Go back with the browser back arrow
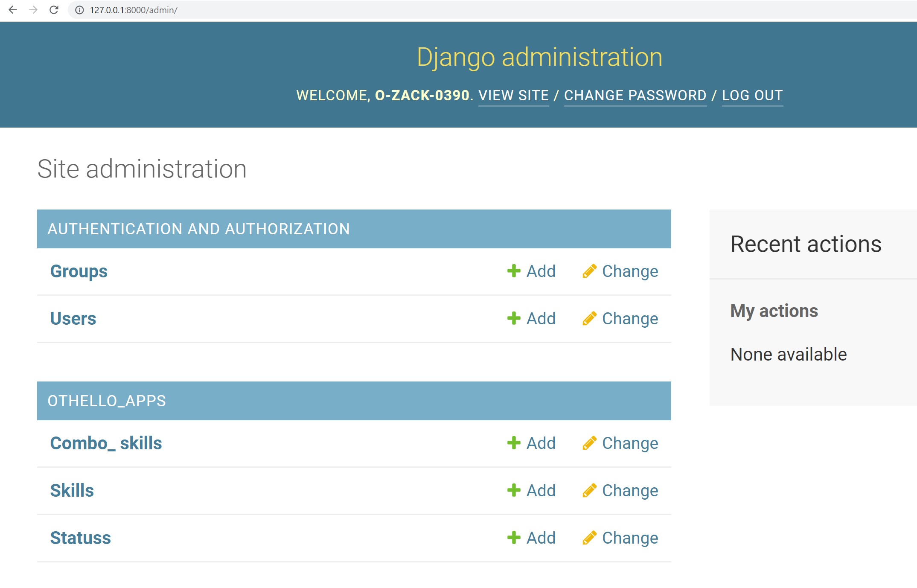This screenshot has width=917, height=588. tap(13, 10)
